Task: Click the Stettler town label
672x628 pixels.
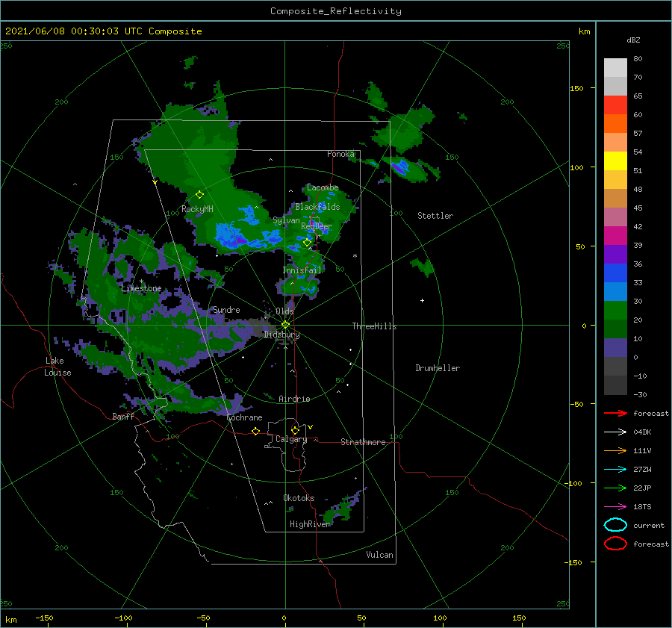Action: pyautogui.click(x=435, y=216)
